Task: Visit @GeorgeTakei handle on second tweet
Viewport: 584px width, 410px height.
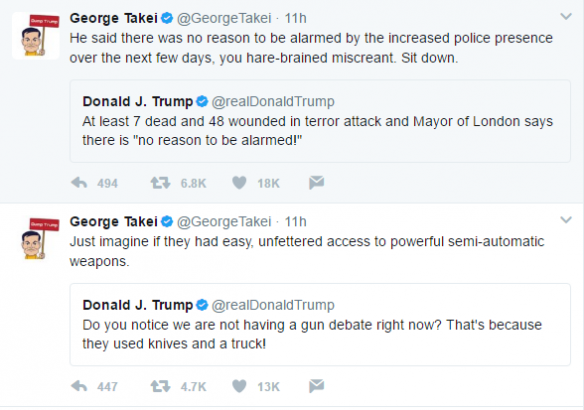Action: pyautogui.click(x=224, y=222)
